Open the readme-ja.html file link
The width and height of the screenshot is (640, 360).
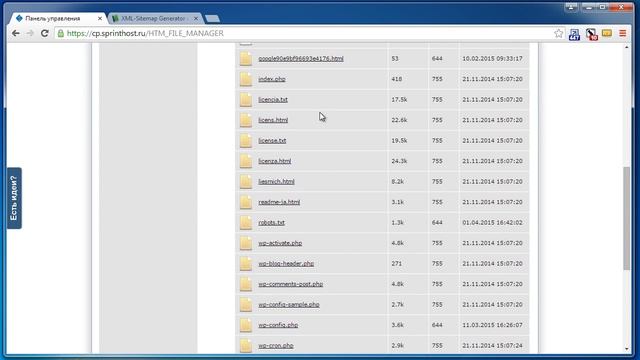tap(279, 202)
